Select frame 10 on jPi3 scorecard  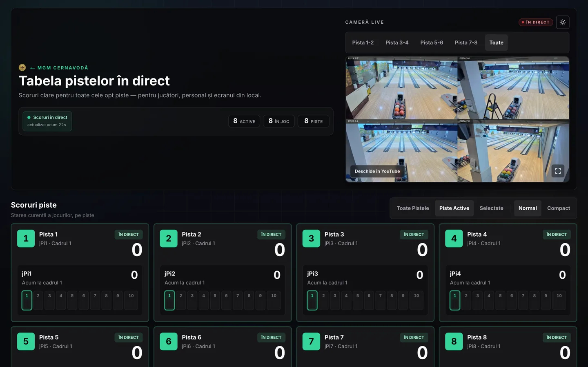pyautogui.click(x=416, y=300)
